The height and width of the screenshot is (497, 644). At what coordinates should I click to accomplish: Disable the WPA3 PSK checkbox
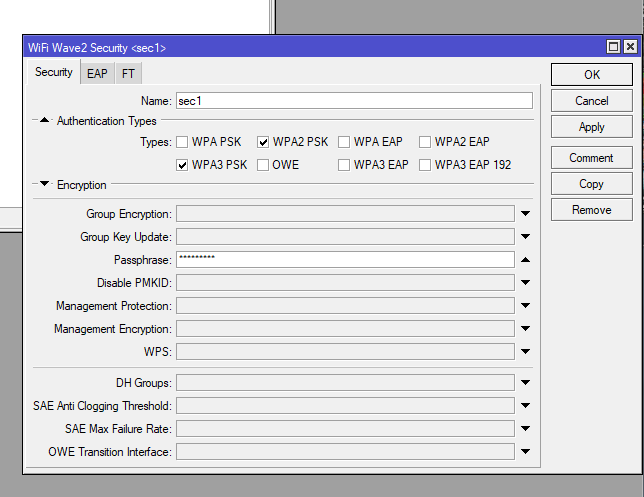182,165
